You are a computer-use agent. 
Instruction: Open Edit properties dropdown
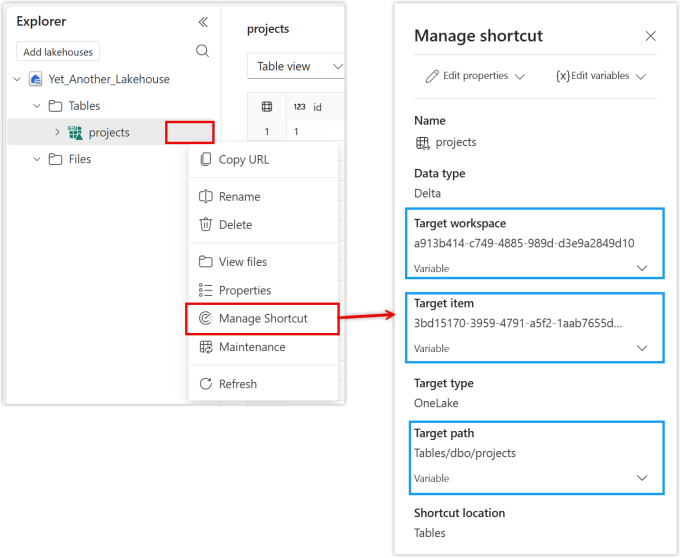pyautogui.click(x=520, y=77)
